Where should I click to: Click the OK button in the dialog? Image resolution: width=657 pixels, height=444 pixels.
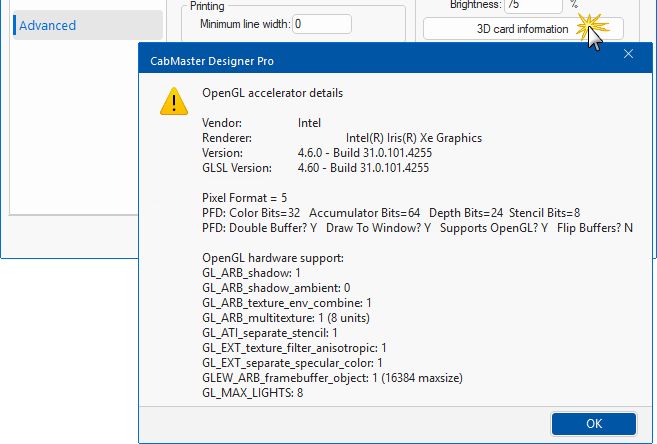(593, 423)
